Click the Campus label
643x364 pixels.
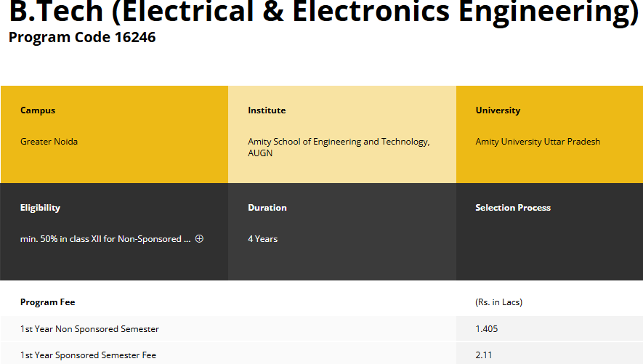(x=38, y=110)
